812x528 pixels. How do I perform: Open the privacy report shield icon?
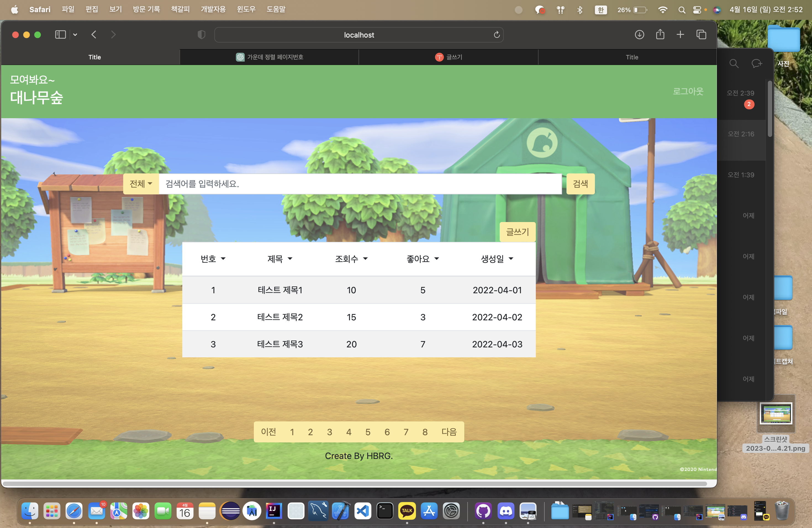pos(201,35)
